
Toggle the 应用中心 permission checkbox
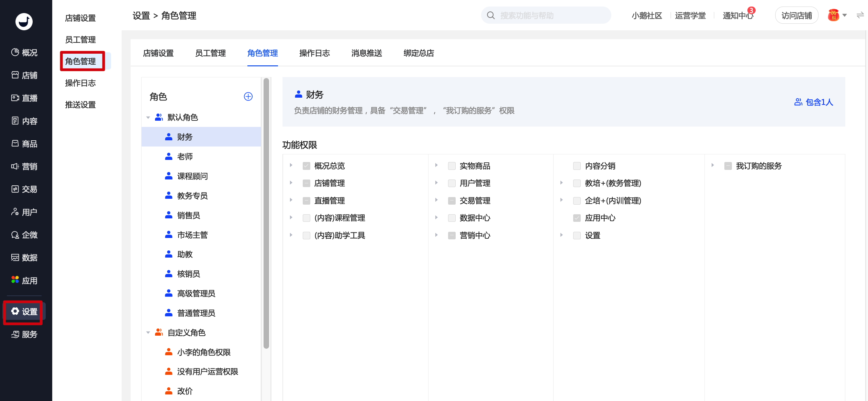(577, 218)
